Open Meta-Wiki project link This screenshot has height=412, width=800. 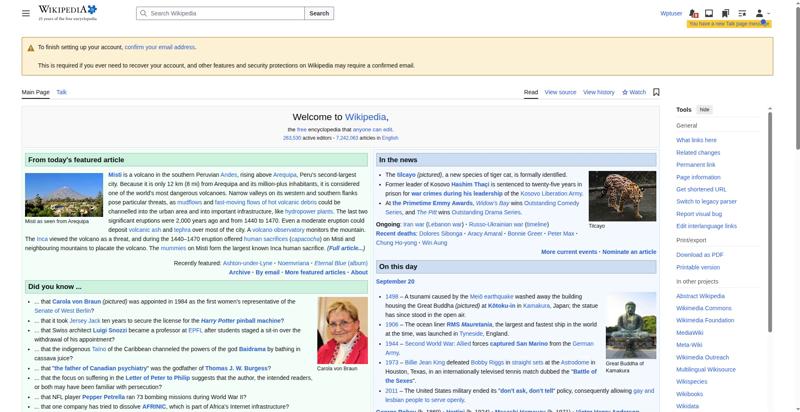[x=689, y=345]
